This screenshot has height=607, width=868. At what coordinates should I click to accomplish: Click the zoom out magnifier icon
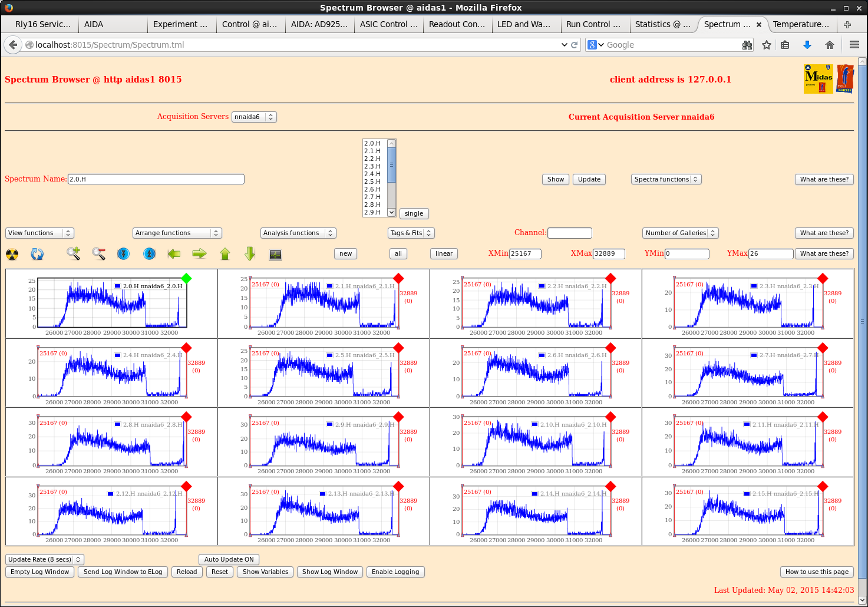99,254
